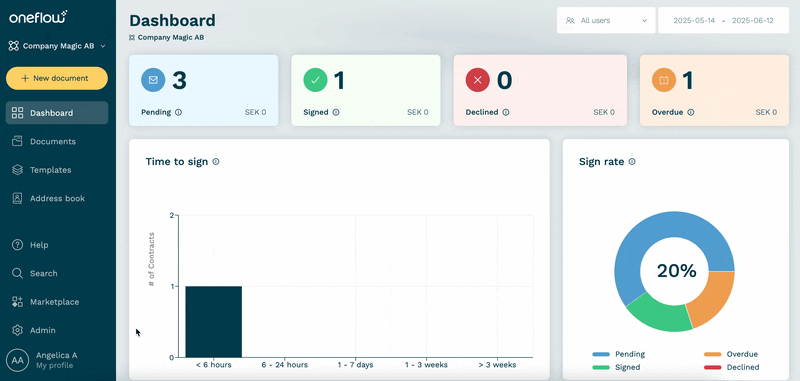Screen dimensions: 800x381
Task: Open My profile link
Action: pyautogui.click(x=55, y=366)
